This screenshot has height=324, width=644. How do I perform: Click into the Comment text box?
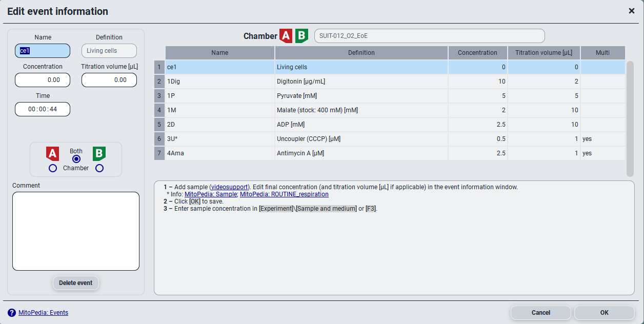click(x=76, y=231)
